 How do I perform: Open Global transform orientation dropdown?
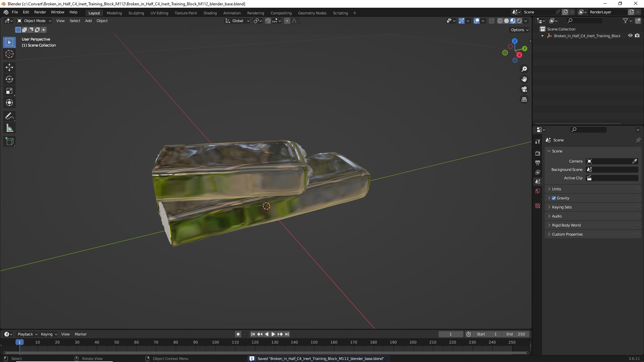pyautogui.click(x=237, y=21)
